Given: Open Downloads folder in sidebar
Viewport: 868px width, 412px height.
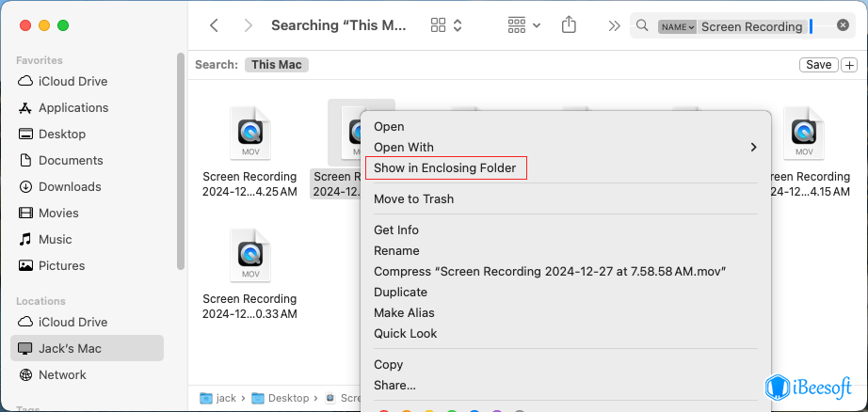Looking at the screenshot, I should (x=69, y=187).
